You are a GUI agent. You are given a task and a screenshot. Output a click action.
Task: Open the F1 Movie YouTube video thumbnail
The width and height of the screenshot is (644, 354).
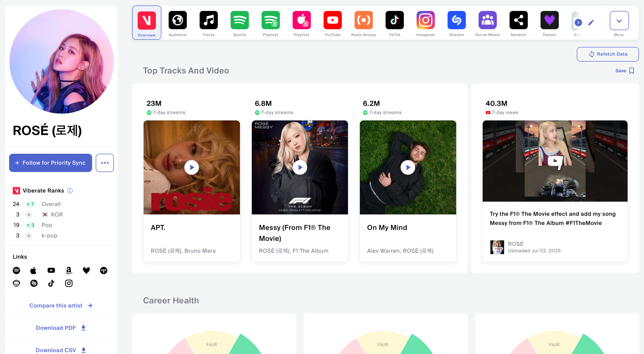coord(555,161)
